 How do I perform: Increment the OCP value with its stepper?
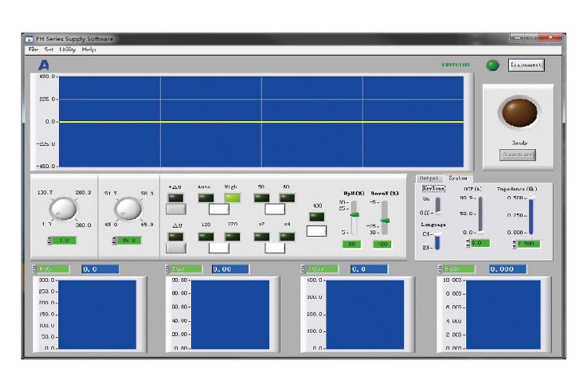(467, 240)
